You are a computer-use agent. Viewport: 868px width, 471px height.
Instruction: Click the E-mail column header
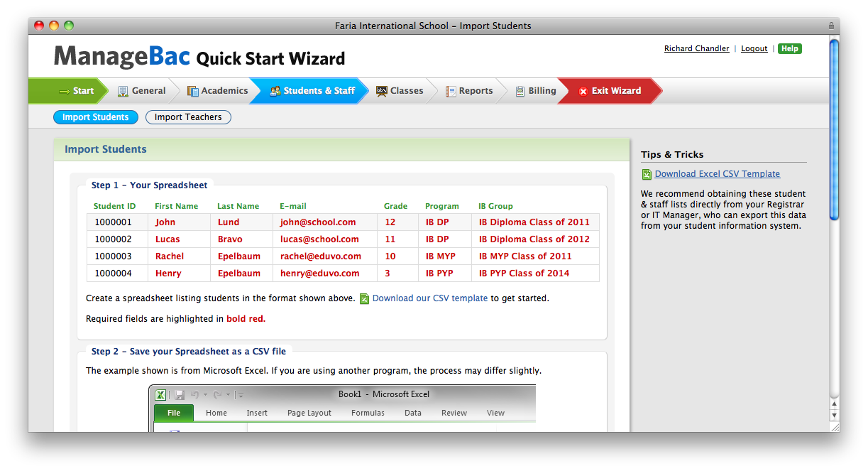(x=293, y=206)
